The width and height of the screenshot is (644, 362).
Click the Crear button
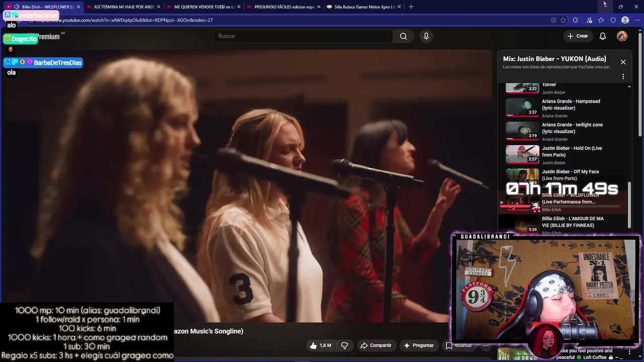[x=578, y=36]
